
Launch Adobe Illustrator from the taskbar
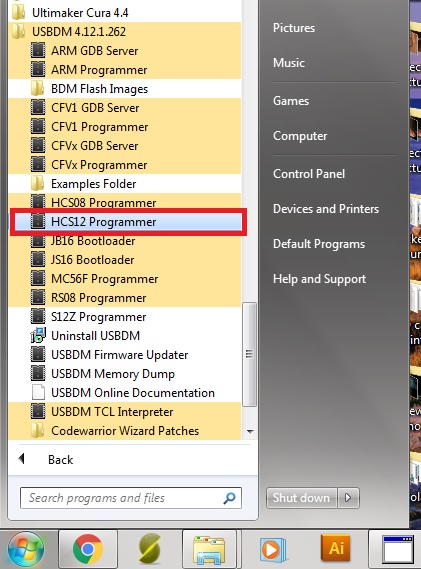click(x=336, y=548)
